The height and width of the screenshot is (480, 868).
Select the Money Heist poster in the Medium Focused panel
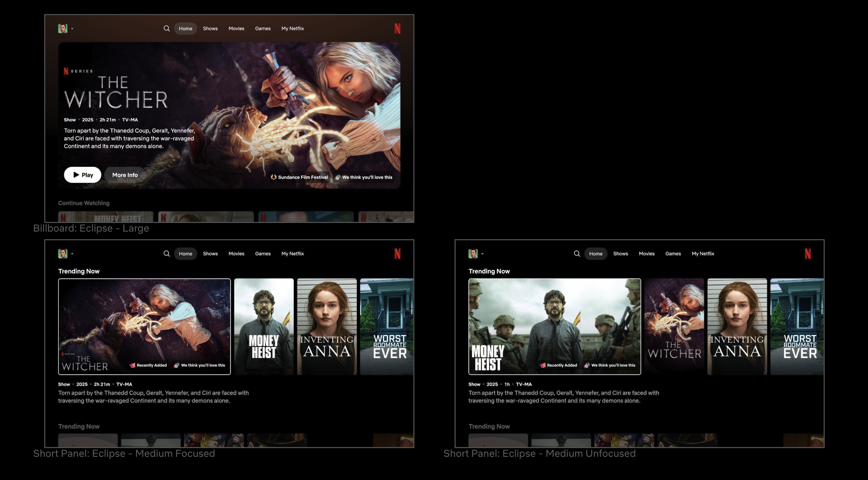click(264, 327)
